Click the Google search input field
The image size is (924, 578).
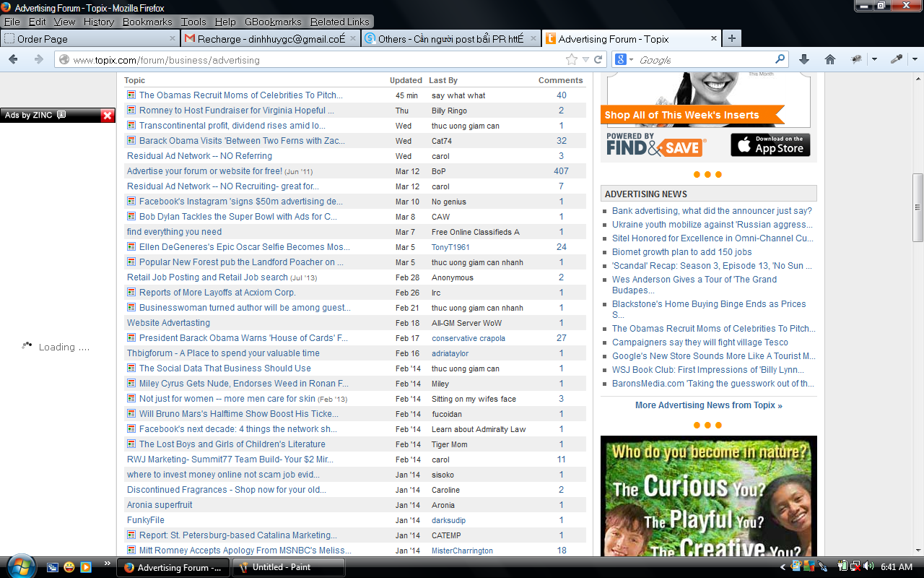coord(705,60)
